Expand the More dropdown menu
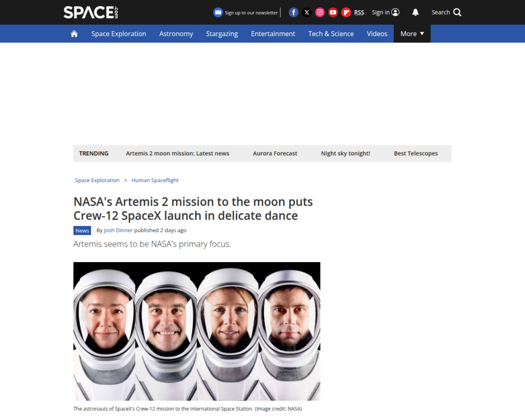The height and width of the screenshot is (420, 525). coord(412,34)
